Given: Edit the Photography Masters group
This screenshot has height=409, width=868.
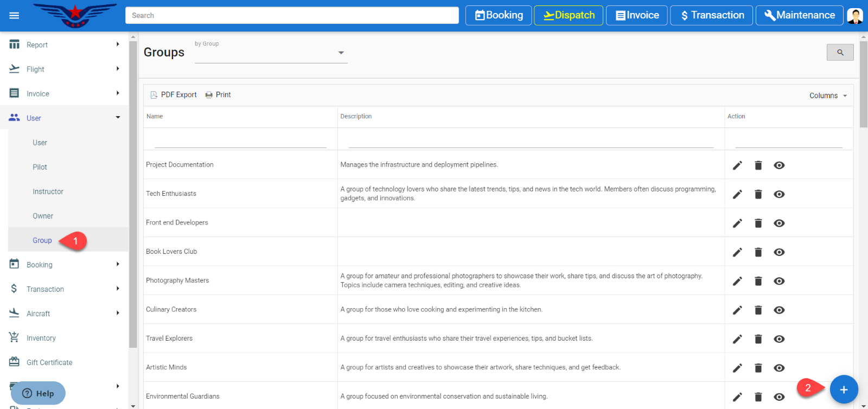Looking at the screenshot, I should [x=737, y=281].
